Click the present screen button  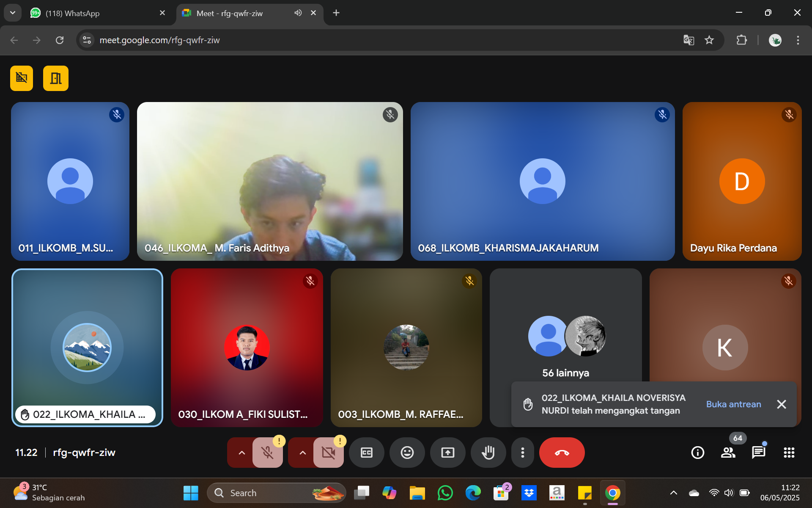point(447,453)
